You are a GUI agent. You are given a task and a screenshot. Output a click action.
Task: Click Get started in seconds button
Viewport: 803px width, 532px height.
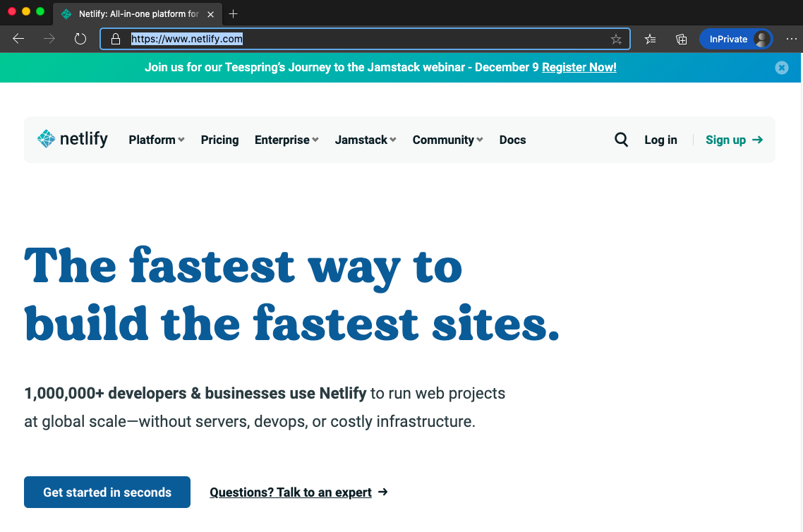107,492
